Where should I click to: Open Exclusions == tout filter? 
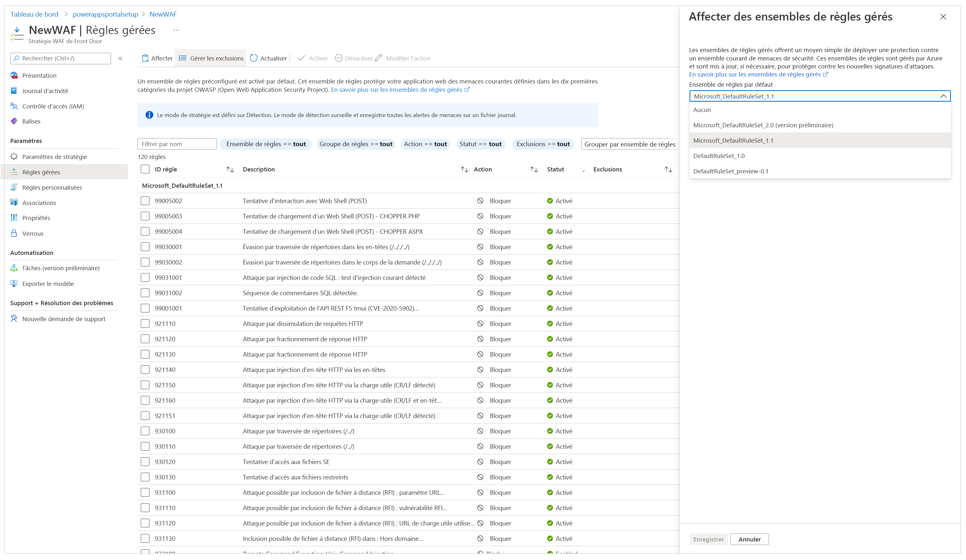(543, 144)
